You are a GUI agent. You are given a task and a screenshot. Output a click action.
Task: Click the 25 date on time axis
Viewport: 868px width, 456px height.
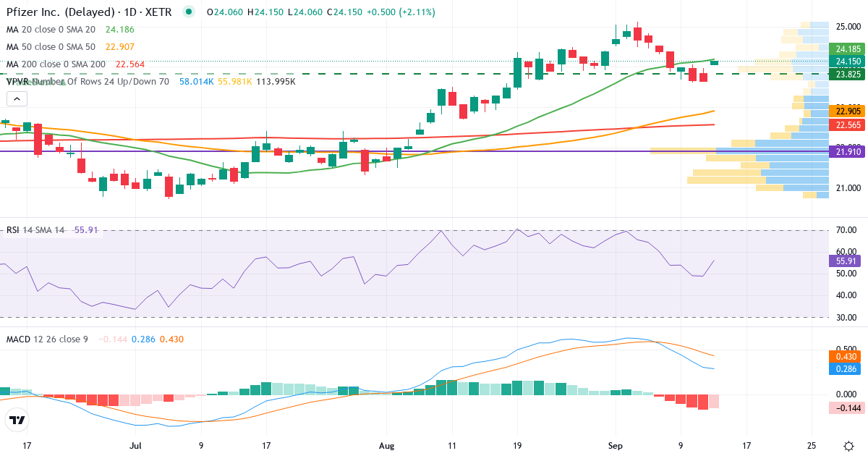[812, 445]
